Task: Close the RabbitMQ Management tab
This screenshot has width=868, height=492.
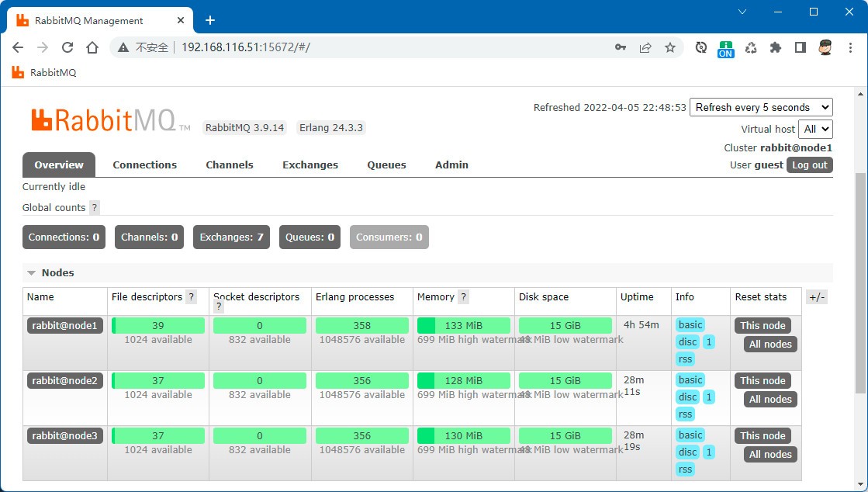Action: point(181,20)
